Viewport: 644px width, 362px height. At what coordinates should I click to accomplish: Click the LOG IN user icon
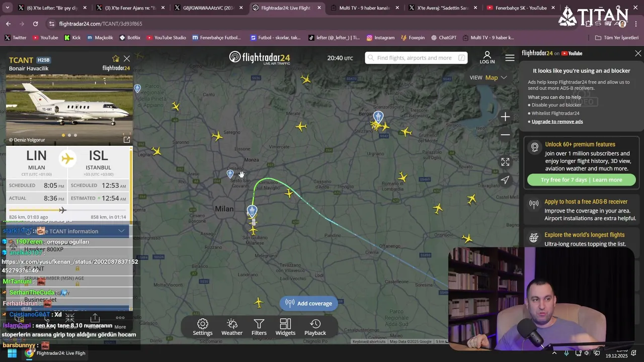487,57
